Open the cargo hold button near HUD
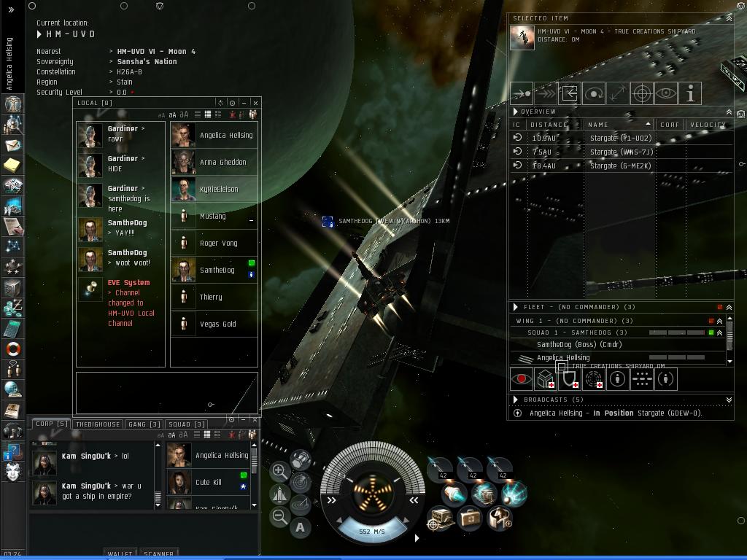 coord(301,459)
